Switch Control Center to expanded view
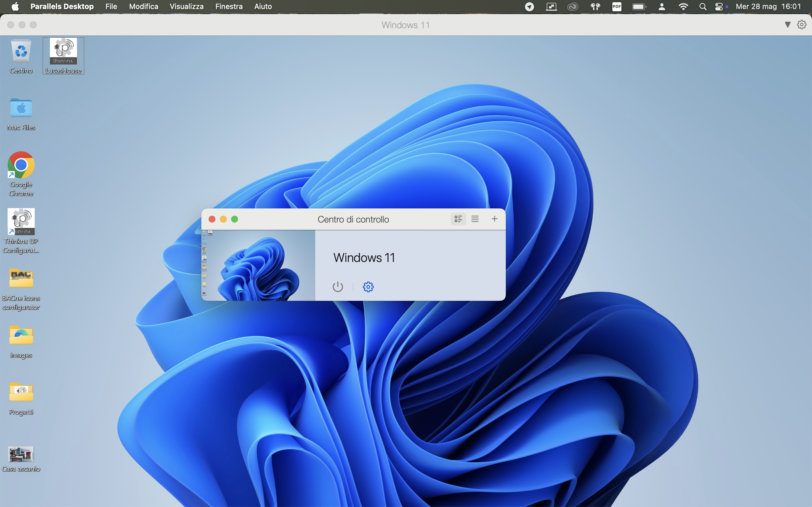This screenshot has width=812, height=507. coord(458,219)
